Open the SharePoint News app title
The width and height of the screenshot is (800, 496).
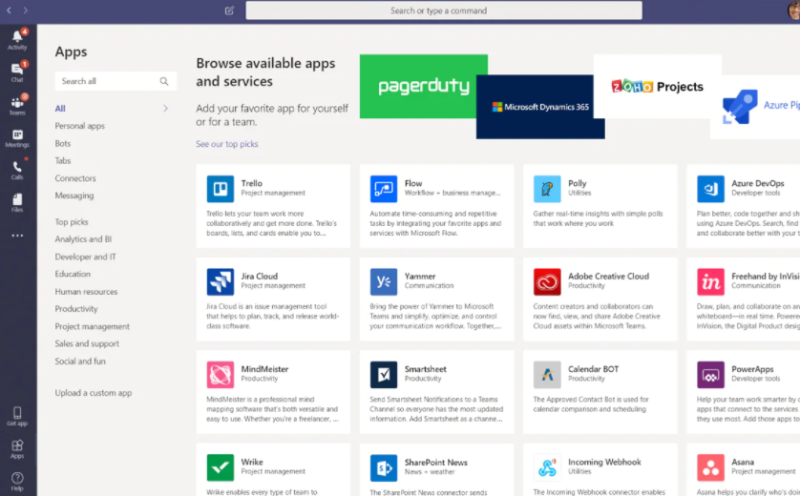(436, 462)
